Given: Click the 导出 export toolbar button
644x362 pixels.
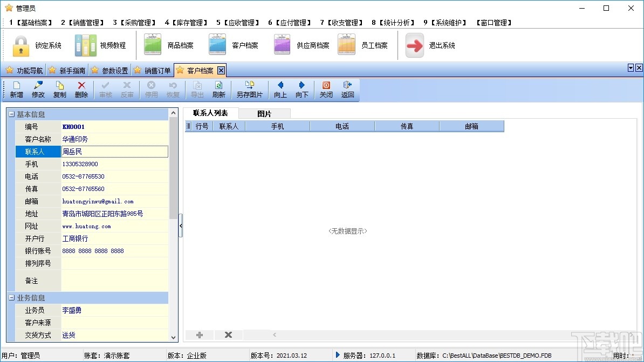Looking at the screenshot, I should tap(197, 90).
